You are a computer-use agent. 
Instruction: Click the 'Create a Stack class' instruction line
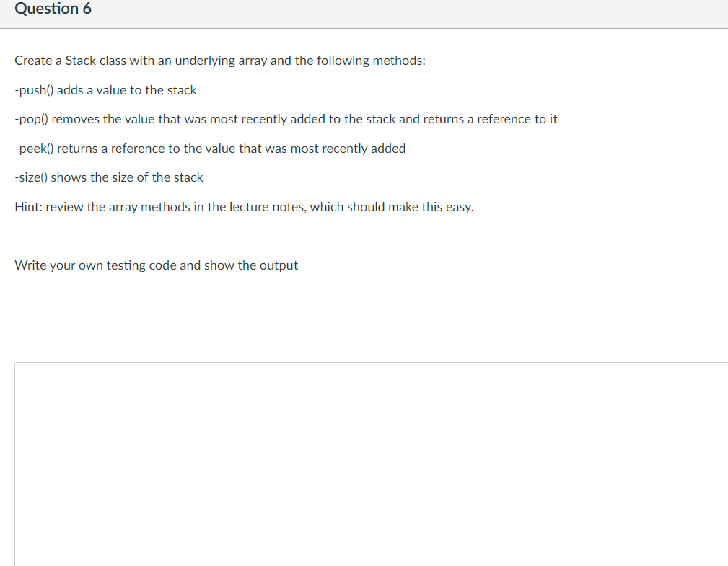(220, 61)
